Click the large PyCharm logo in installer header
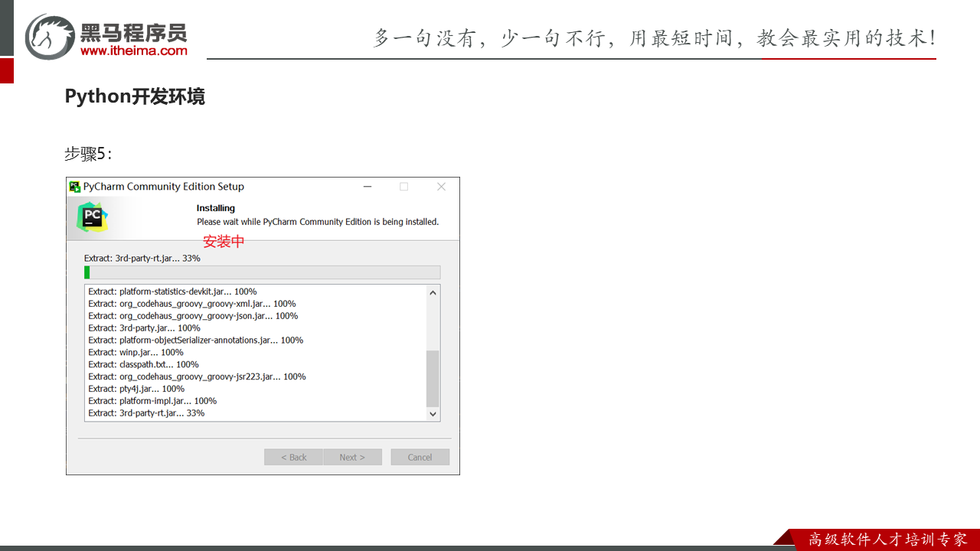 coord(93,217)
